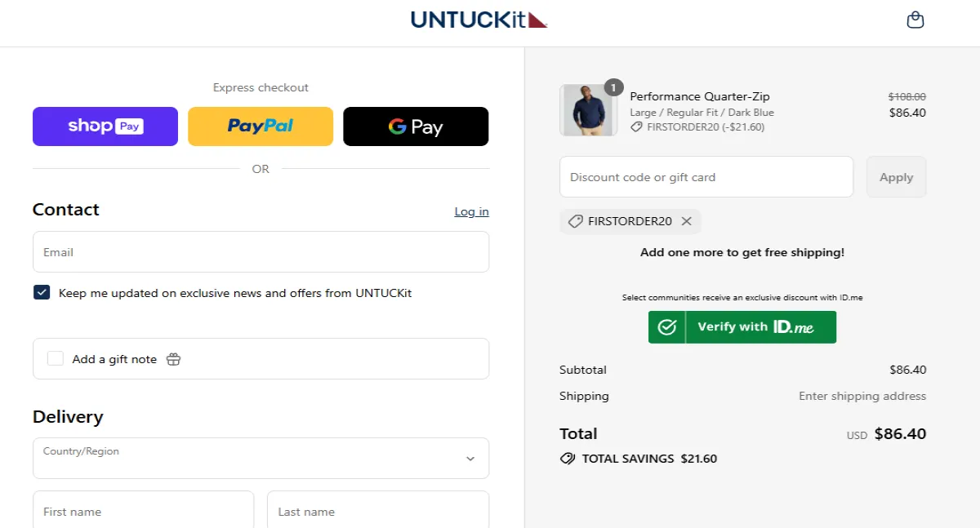Focus the Email input field

pyautogui.click(x=261, y=252)
